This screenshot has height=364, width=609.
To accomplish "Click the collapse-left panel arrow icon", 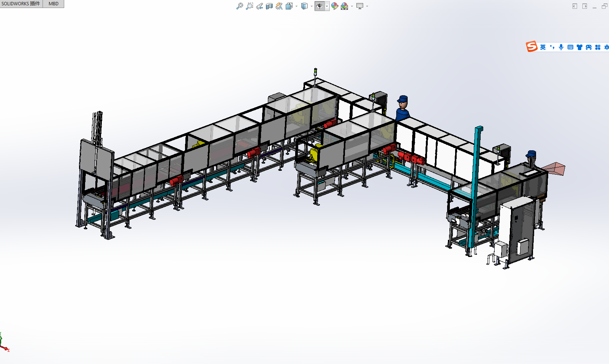I will click(575, 6).
